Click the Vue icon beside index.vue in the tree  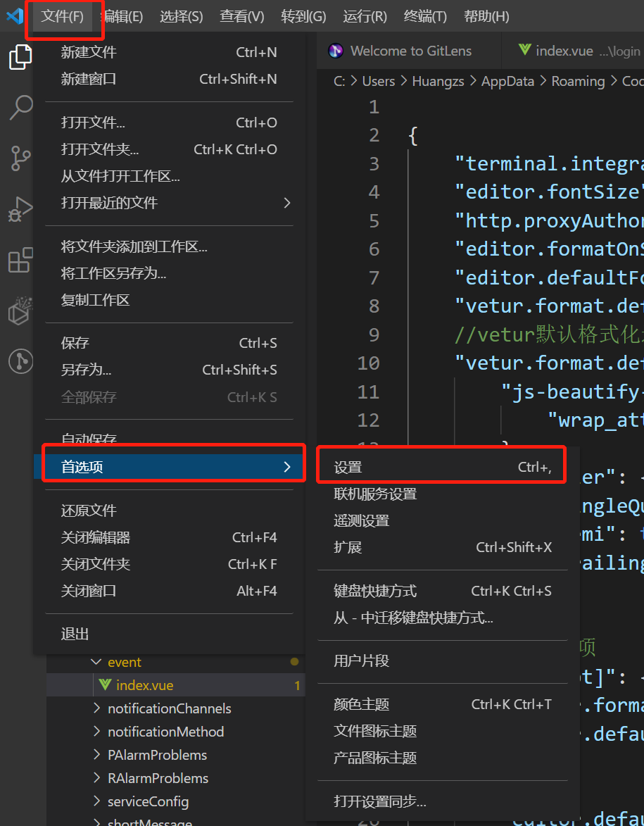tap(105, 685)
